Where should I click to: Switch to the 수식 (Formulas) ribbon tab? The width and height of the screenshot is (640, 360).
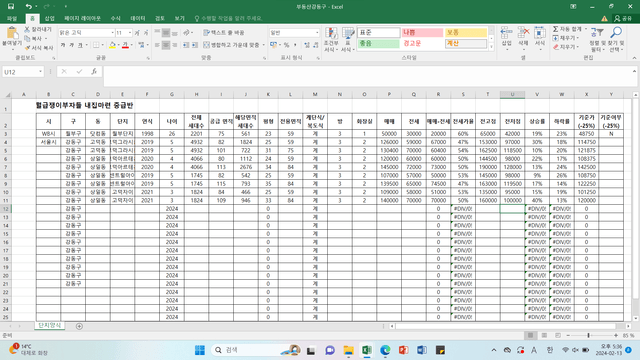(116, 18)
